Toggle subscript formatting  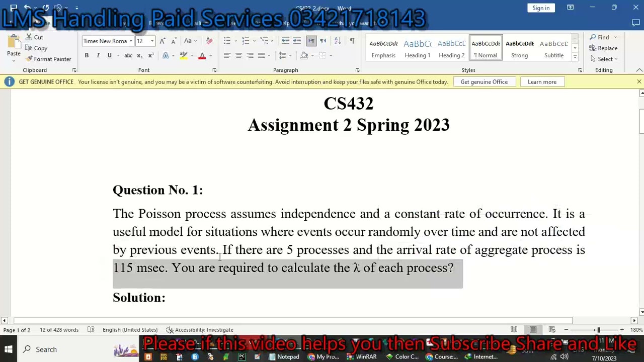139,55
